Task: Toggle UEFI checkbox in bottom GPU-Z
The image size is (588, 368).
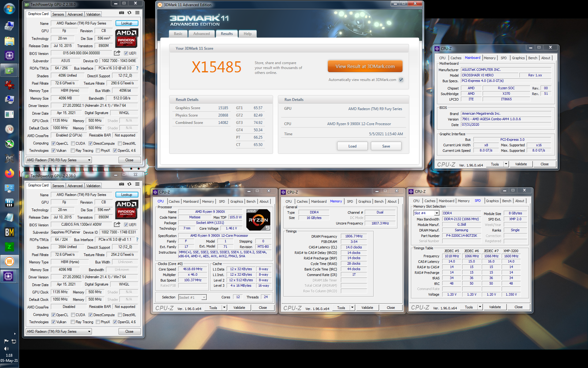Action: coord(126,225)
